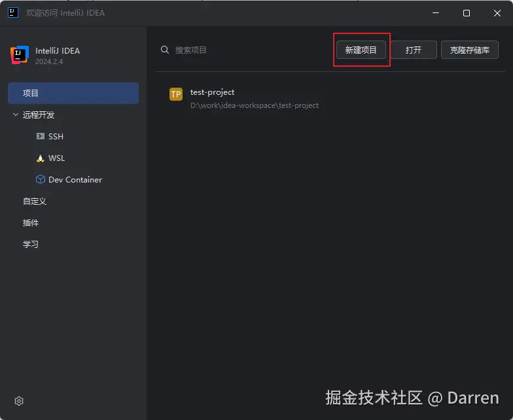513x420 pixels.
Task: Open settings via the gear icon
Action: click(x=19, y=400)
